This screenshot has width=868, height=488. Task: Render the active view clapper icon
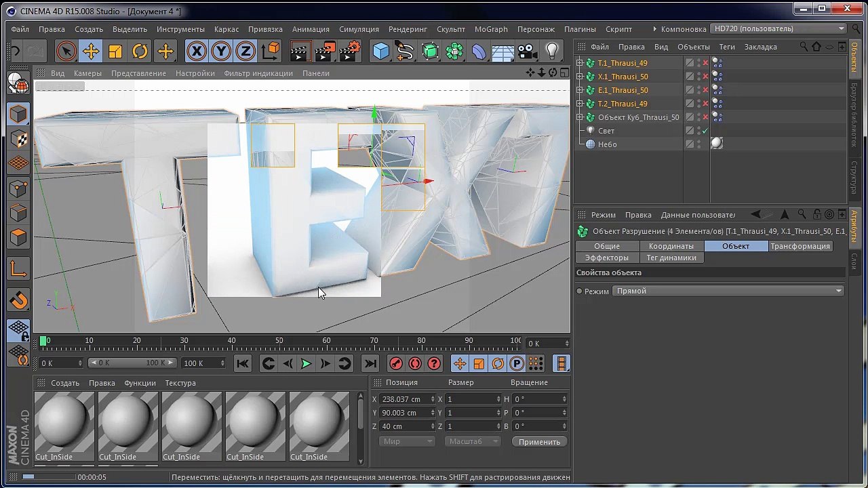tap(300, 52)
